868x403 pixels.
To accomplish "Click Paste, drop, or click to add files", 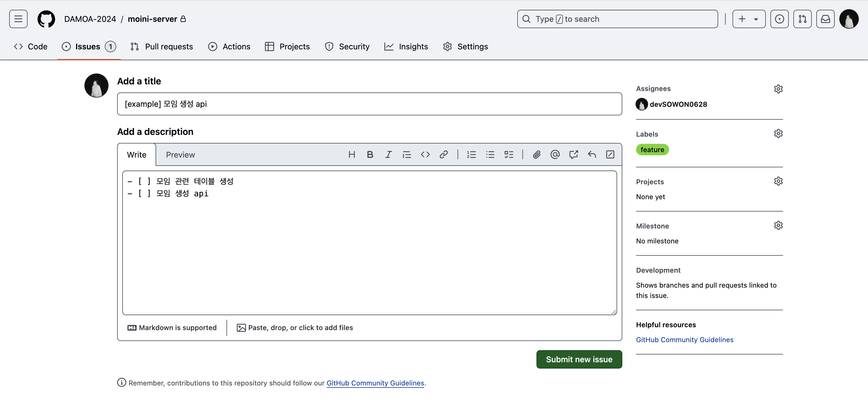I will click(295, 328).
